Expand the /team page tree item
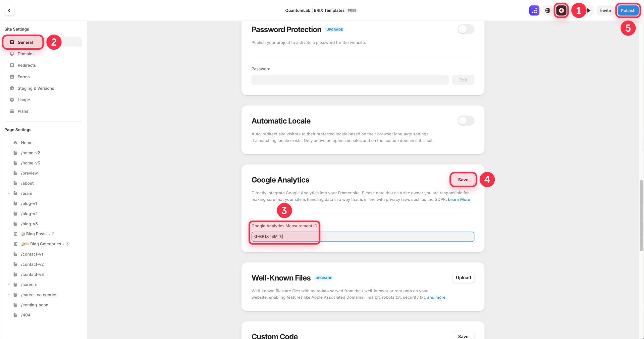 pyautogui.click(x=8, y=193)
